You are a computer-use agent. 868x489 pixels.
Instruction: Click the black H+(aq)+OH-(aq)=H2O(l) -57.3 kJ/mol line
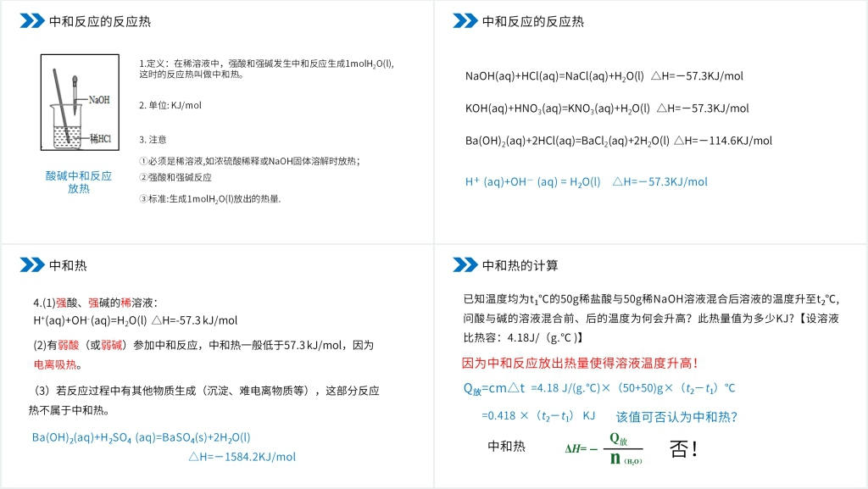point(135,320)
